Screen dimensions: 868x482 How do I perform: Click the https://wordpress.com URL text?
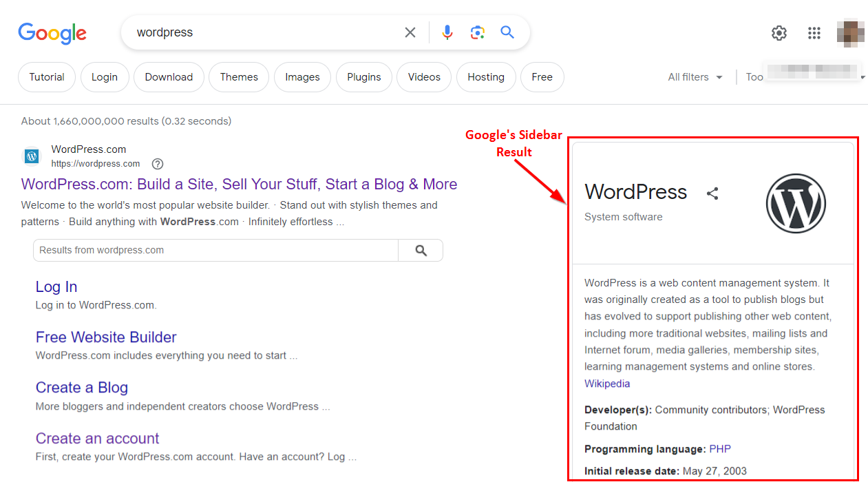pyautogui.click(x=96, y=164)
